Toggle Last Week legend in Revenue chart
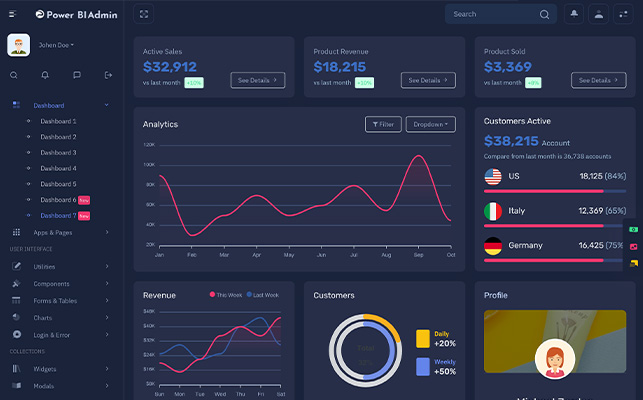The height and width of the screenshot is (400, 643). pos(262,295)
